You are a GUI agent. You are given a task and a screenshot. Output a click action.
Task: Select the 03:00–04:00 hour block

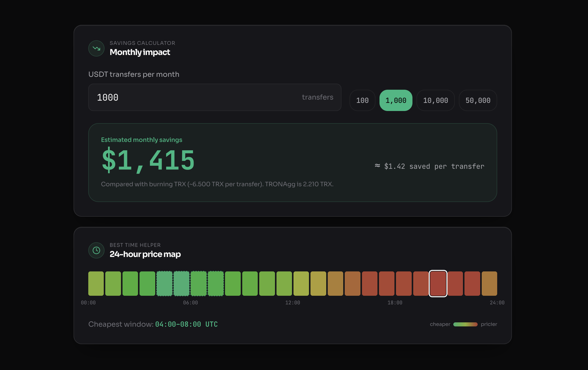point(147,284)
